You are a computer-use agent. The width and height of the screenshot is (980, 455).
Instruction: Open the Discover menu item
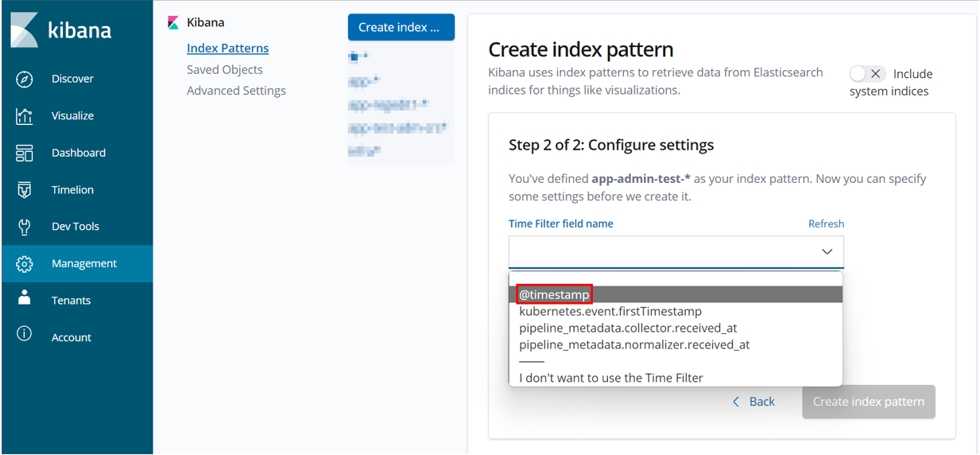[72, 79]
